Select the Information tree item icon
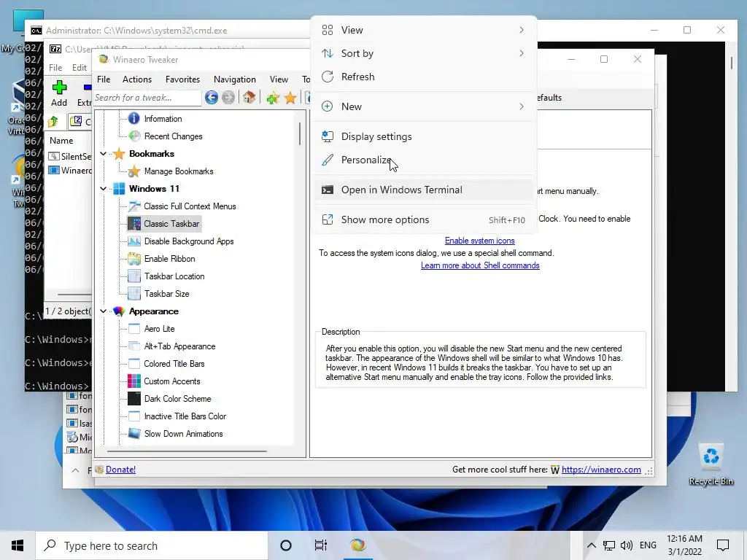Screen dimensions: 747x560 134,118
